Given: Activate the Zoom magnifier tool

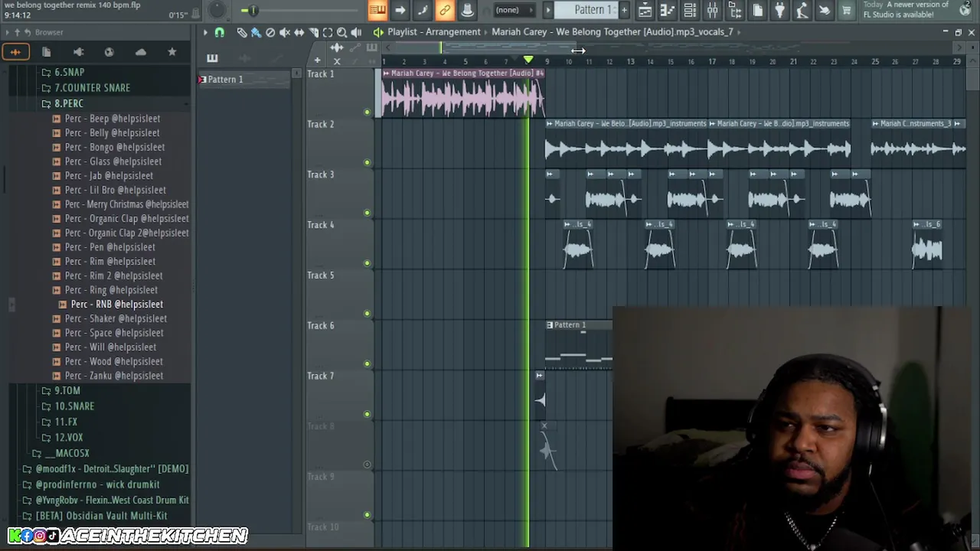Looking at the screenshot, I should tap(342, 32).
